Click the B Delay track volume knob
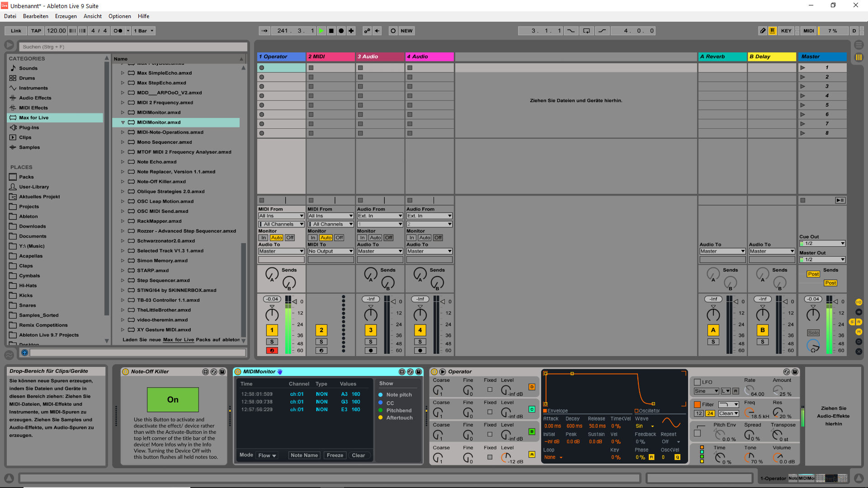868x488 pixels. click(x=763, y=315)
